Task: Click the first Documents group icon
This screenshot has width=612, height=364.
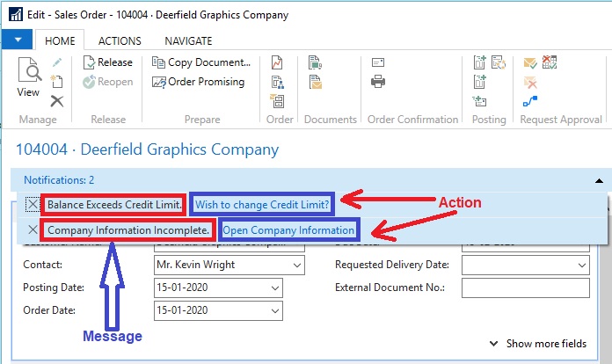Action: click(x=315, y=62)
